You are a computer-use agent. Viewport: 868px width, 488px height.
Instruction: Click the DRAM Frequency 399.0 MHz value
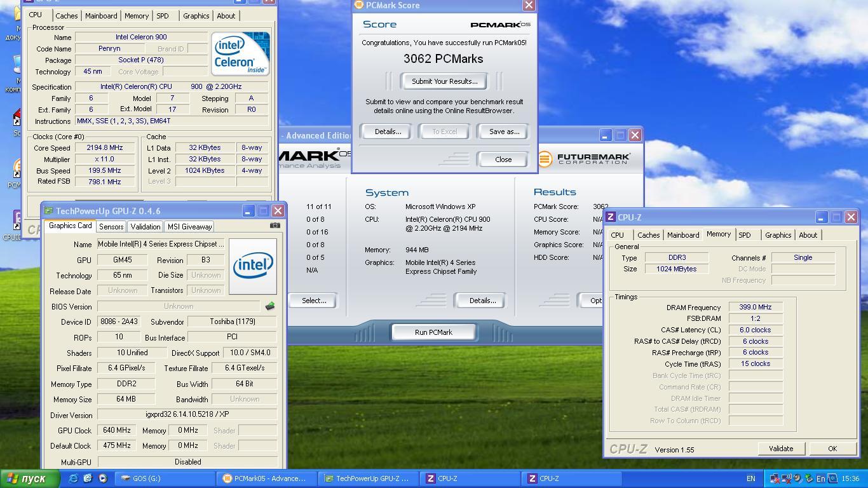[755, 308]
